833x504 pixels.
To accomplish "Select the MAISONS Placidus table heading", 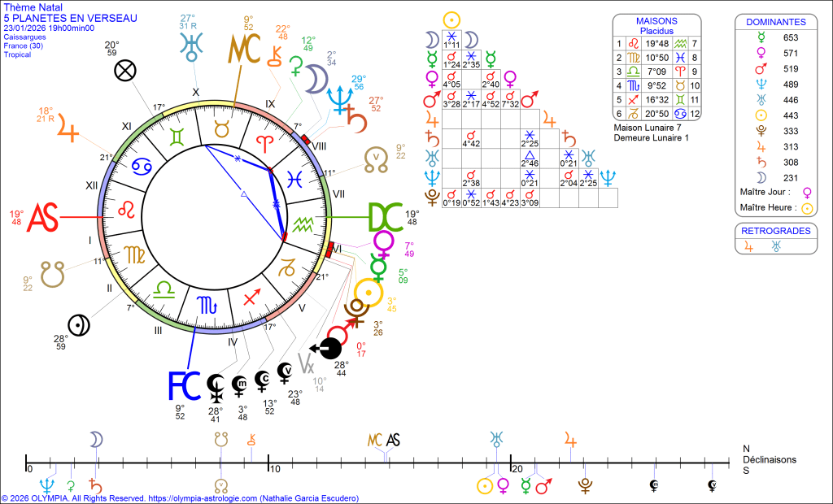I will coord(657,25).
